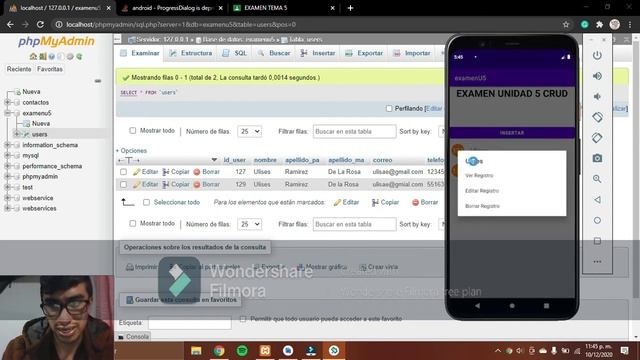The height and width of the screenshot is (360, 640).
Task: Click the emulator zoom magnifier icon
Action: pyautogui.click(x=597, y=179)
